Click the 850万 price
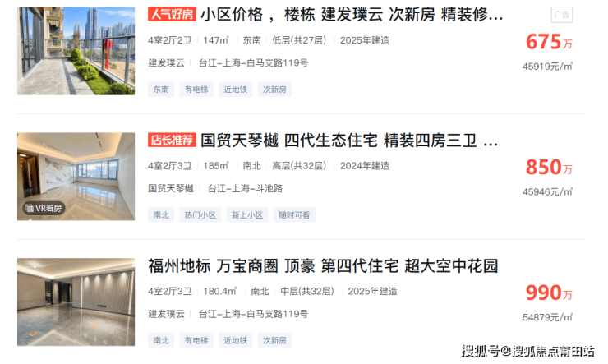This screenshot has width=608, height=364. [x=549, y=168]
